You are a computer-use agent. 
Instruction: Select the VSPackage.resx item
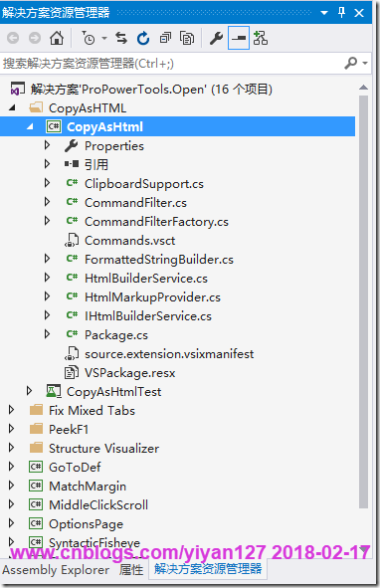click(x=129, y=373)
